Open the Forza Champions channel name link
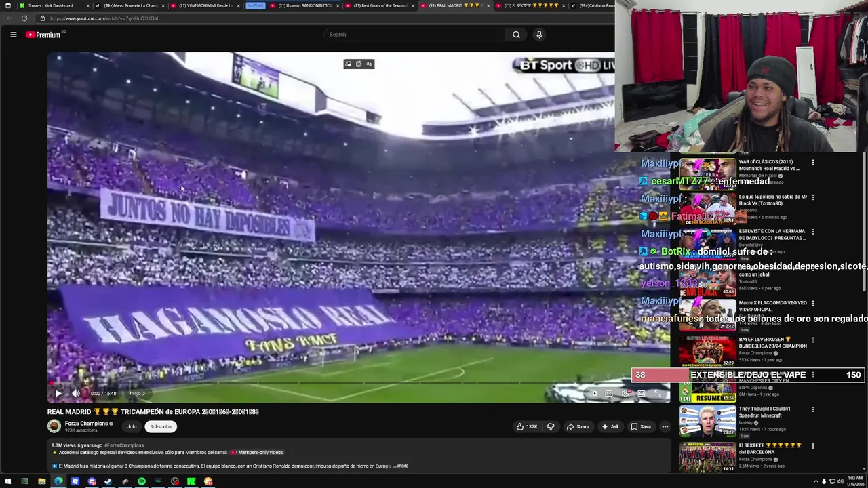 [x=86, y=424]
